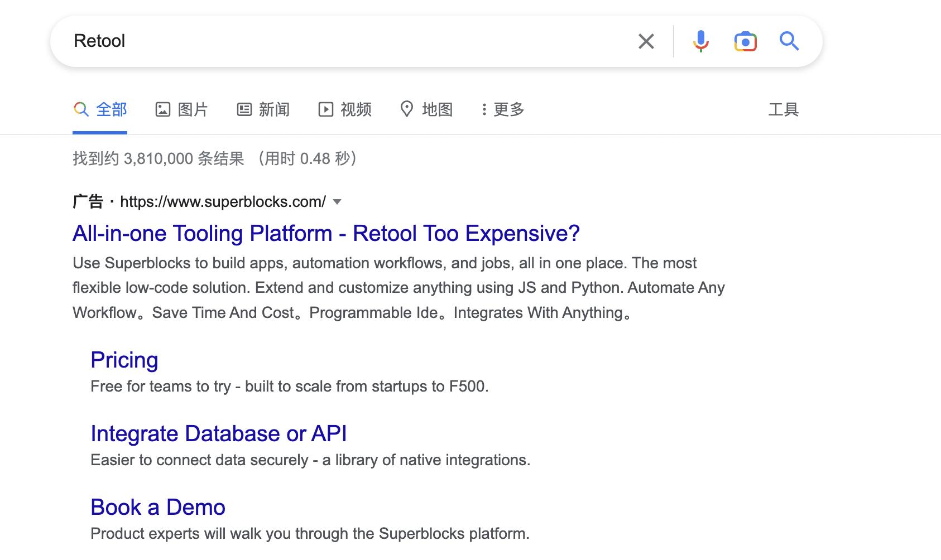Screen dimensions: 941x560
Task: Open All-in-one Tooling Platform ad link
Action: click(x=326, y=233)
